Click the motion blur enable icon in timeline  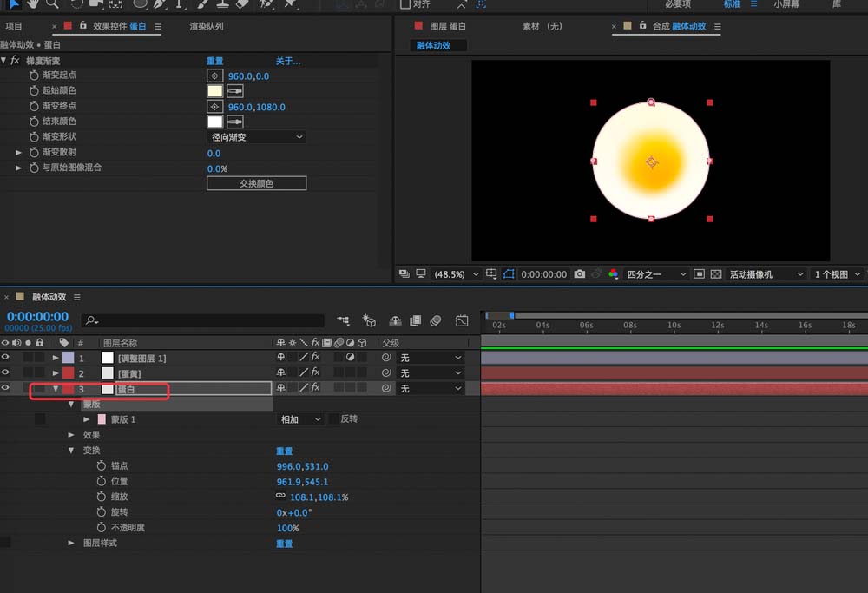tap(436, 321)
